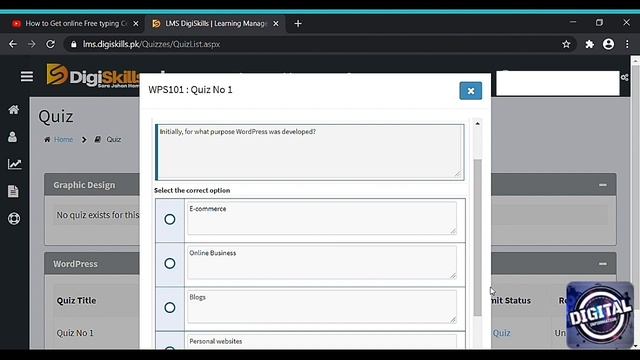The height and width of the screenshot is (360, 640).
Task: Open Chrome's three-dot menu
Action: tap(627, 44)
